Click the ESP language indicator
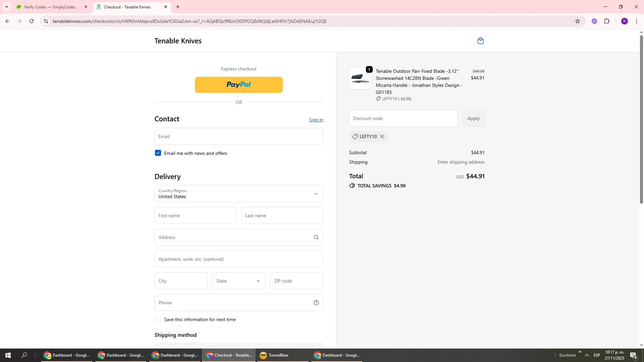 click(597, 355)
